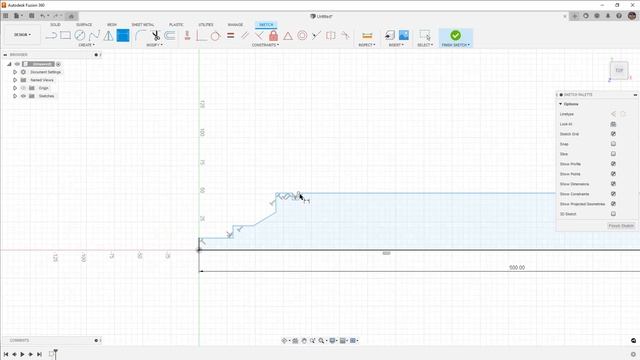Toggle the Show Constraints checkbox
Screen dimensions: 640x360
613,194
